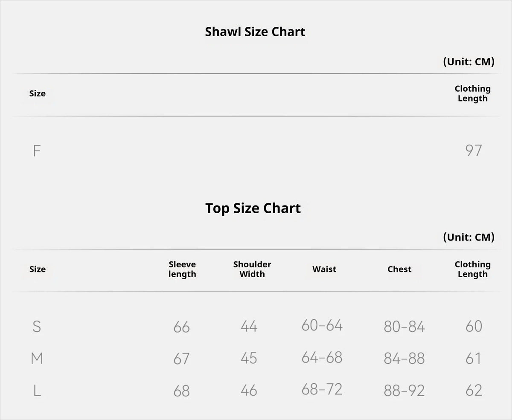Image resolution: width=512 pixels, height=420 pixels.
Task: Click the Sleeve length column header
Action: (x=182, y=269)
